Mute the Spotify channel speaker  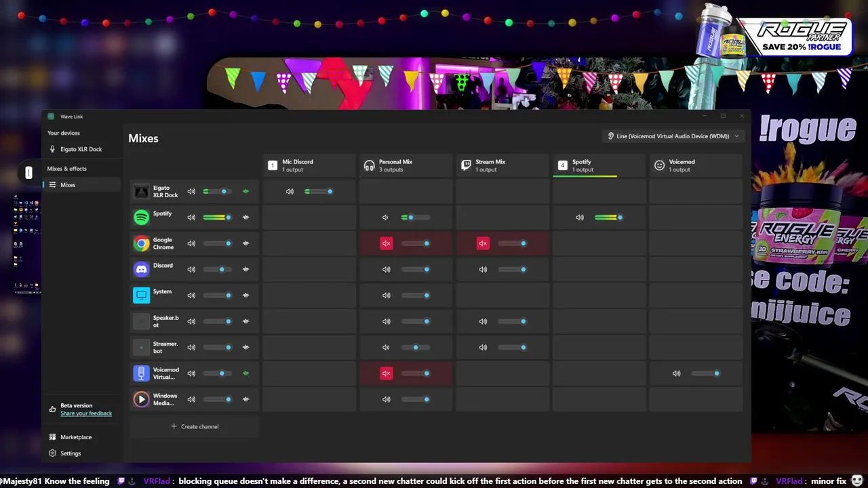click(x=191, y=217)
